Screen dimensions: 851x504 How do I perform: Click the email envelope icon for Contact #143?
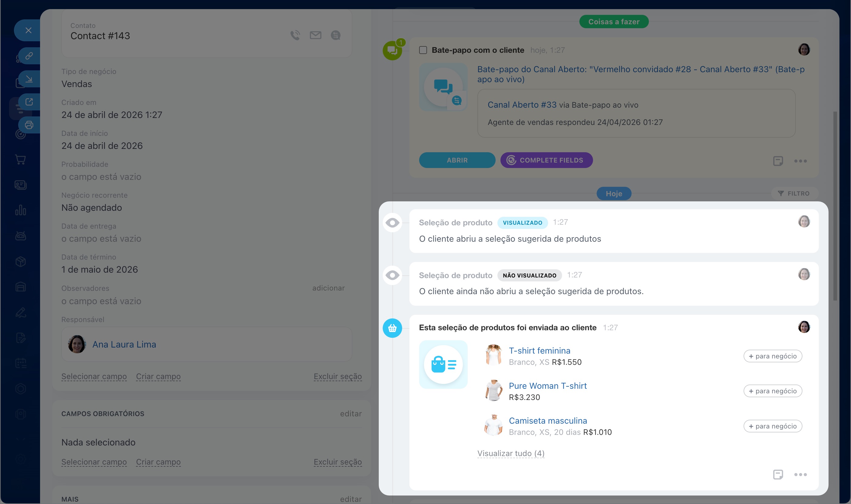click(x=315, y=35)
